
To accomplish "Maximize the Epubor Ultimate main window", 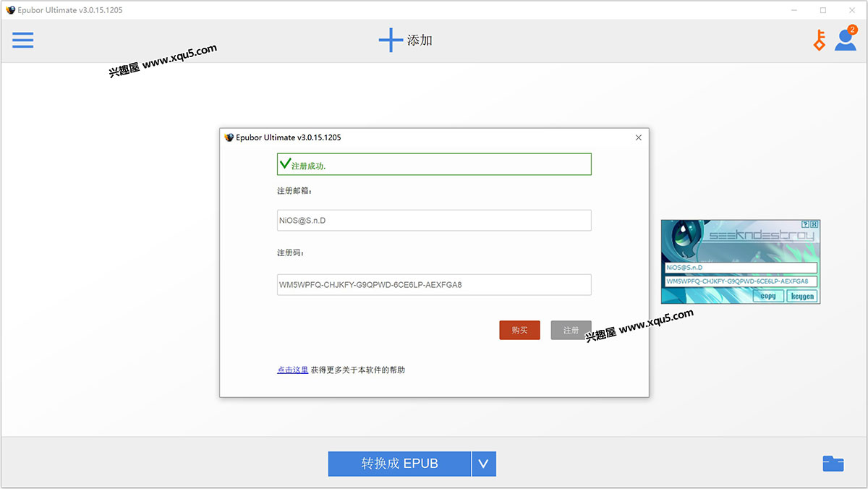I will tap(823, 10).
